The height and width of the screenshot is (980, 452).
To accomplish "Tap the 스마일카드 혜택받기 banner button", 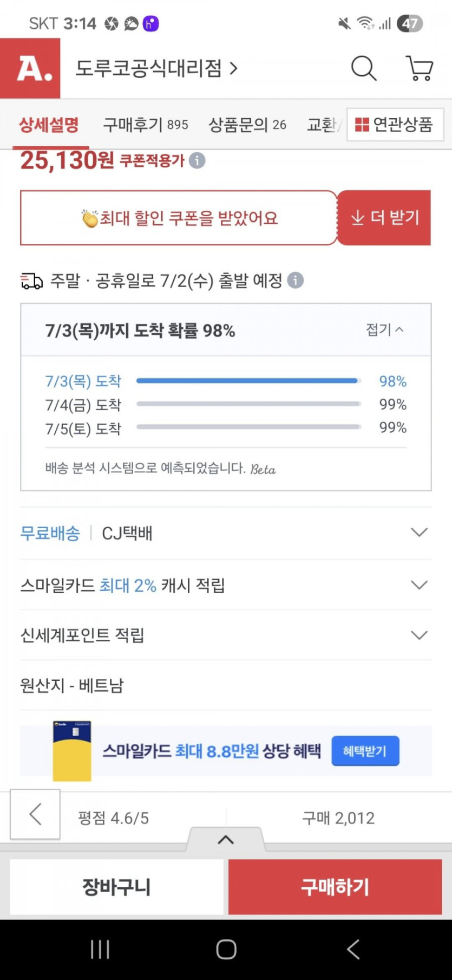I will tap(365, 751).
